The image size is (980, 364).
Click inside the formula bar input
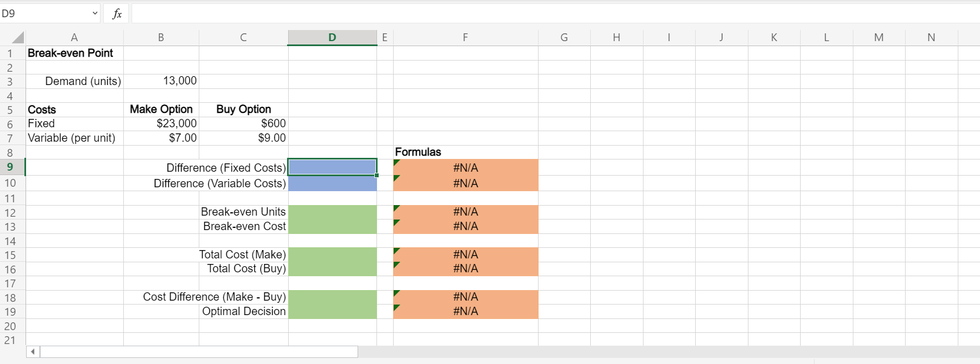[x=555, y=13]
